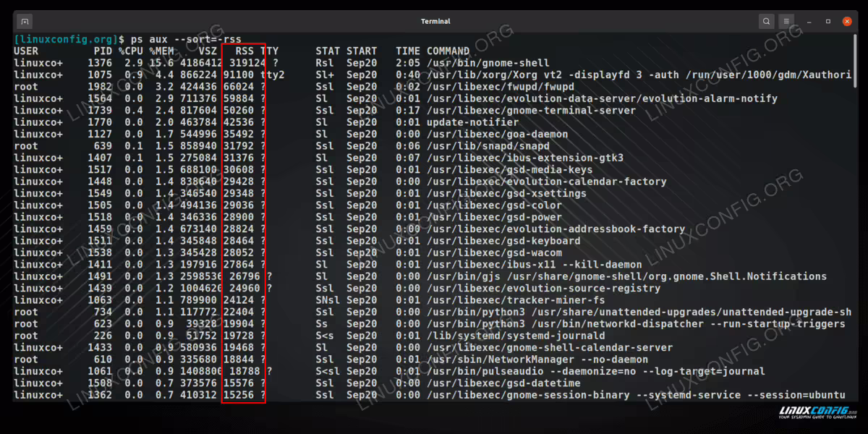Click the gsd-xsettings command
The width and height of the screenshot is (868, 434).
506,193
